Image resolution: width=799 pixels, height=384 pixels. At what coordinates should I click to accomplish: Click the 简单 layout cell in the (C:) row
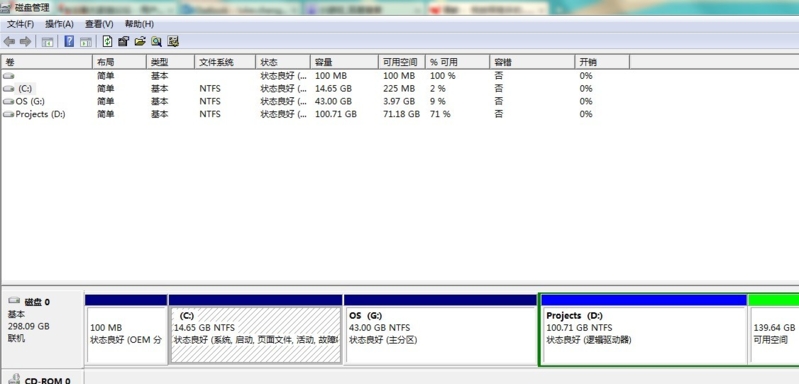[105, 89]
